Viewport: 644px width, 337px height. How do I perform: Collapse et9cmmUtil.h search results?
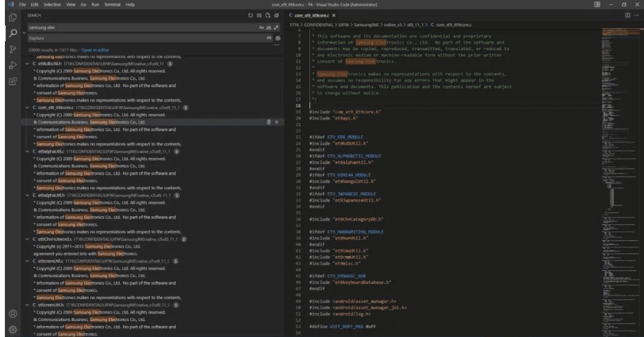click(x=28, y=305)
